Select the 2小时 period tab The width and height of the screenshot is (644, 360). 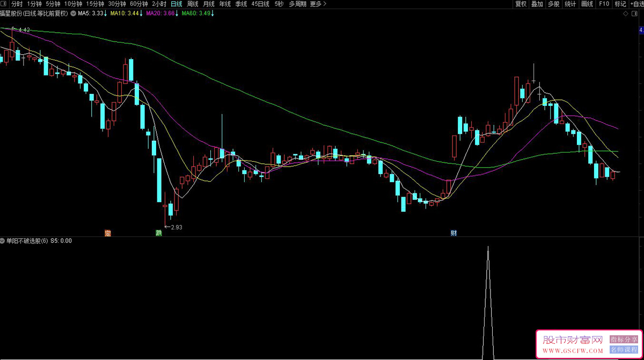pyautogui.click(x=159, y=4)
